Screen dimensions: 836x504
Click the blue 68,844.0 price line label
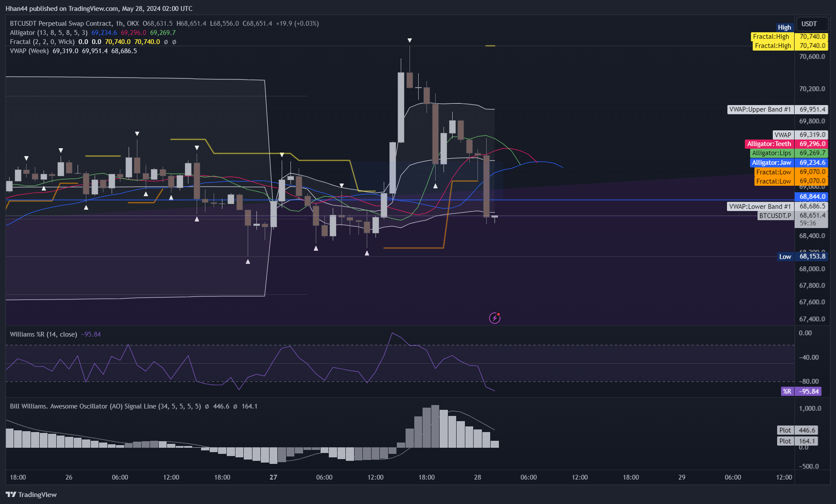pyautogui.click(x=812, y=197)
